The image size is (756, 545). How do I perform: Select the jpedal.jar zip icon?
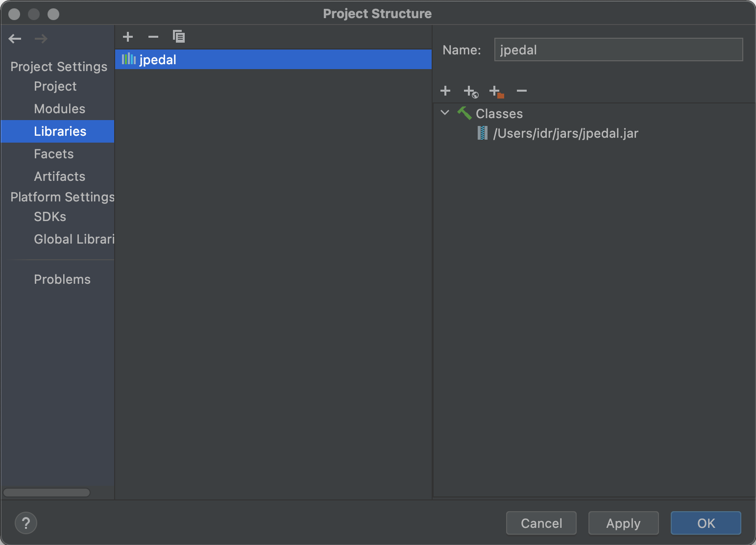click(483, 133)
